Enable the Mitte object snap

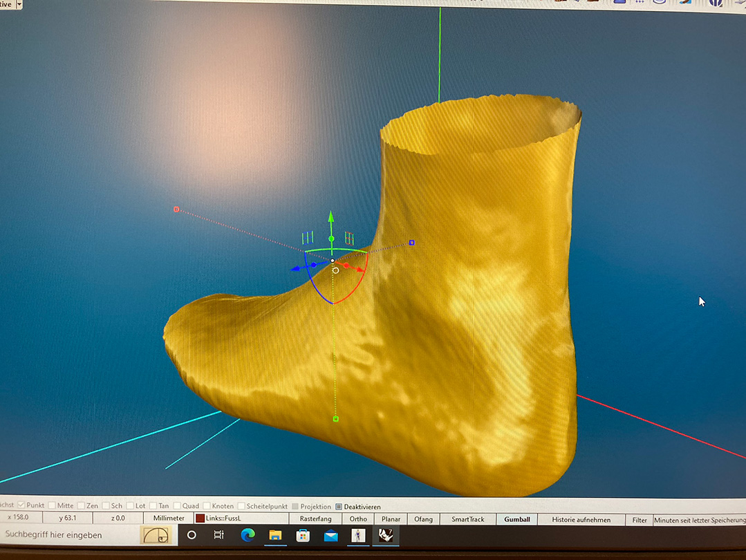(53, 505)
